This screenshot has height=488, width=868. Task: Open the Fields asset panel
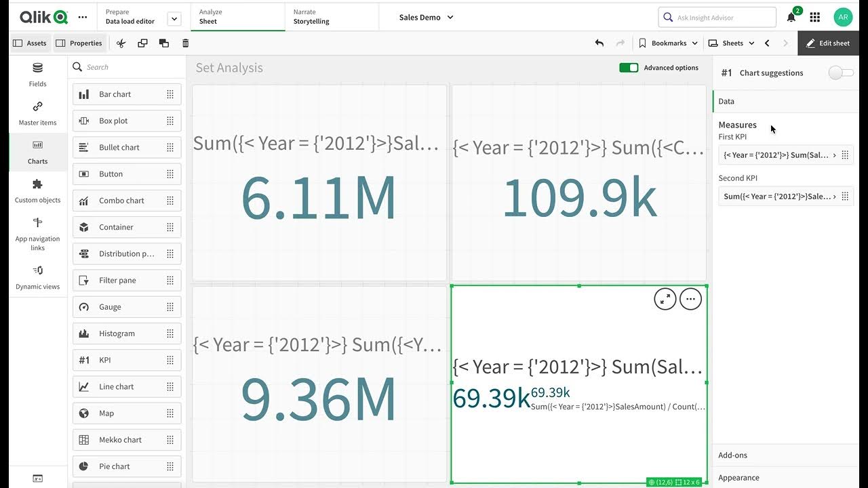click(37, 75)
